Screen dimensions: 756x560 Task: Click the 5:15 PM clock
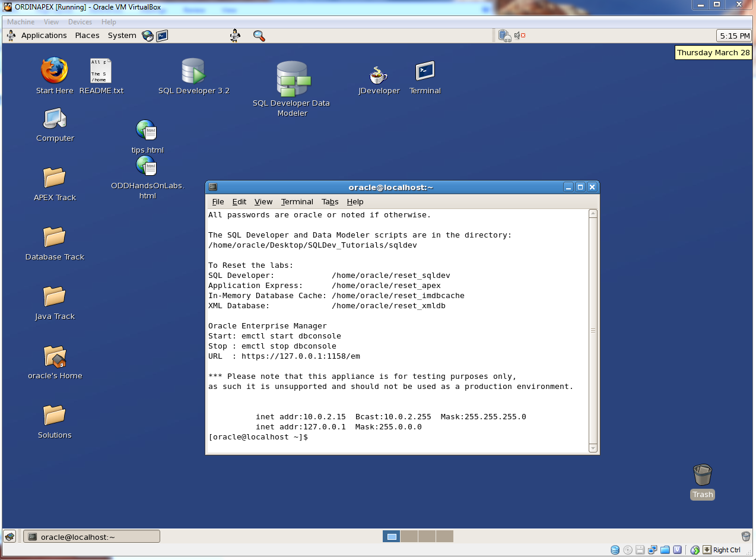pos(735,36)
